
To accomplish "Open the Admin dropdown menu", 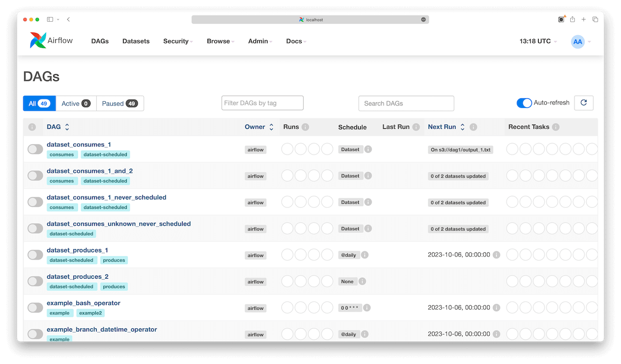I will pos(259,41).
